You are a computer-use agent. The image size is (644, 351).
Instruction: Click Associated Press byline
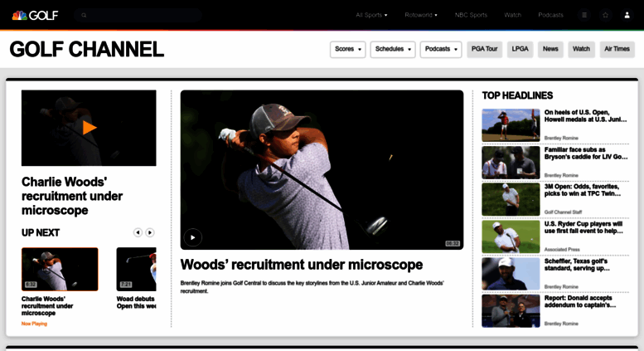pos(562,250)
